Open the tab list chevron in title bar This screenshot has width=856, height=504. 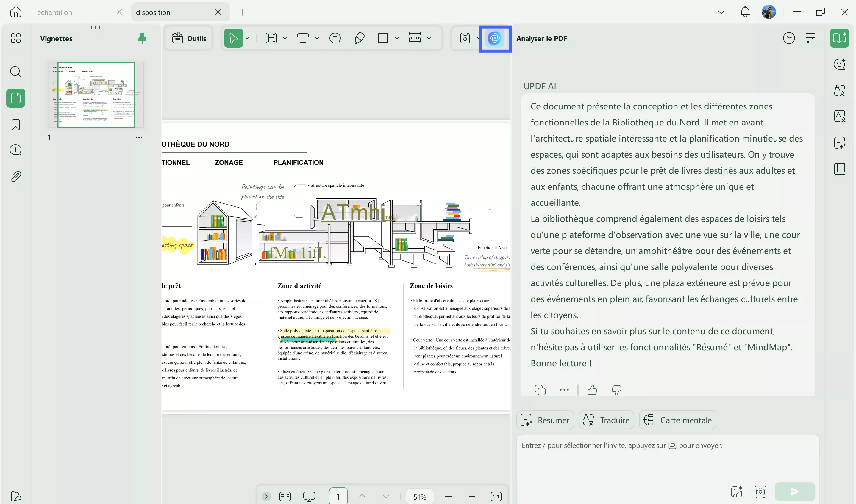[x=721, y=12]
